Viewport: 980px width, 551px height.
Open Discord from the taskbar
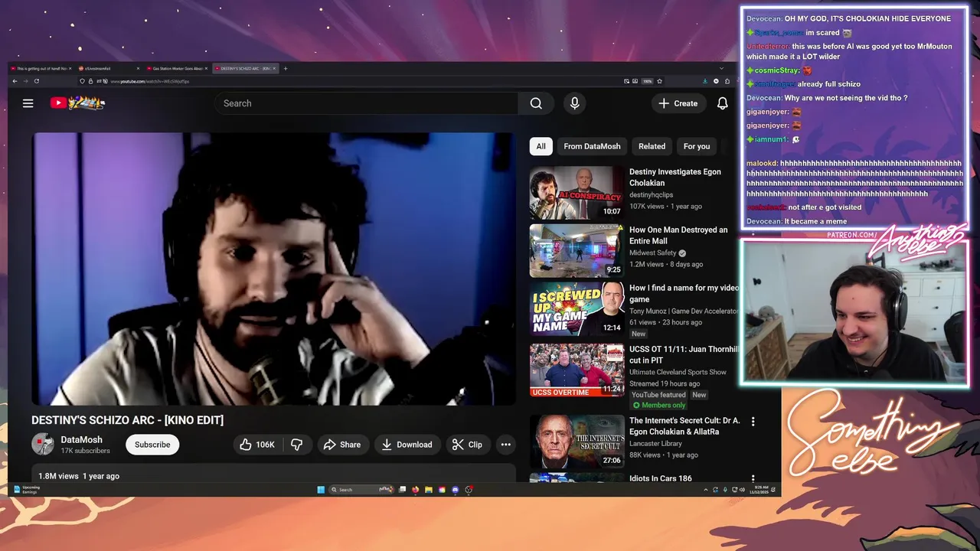pyautogui.click(x=455, y=490)
